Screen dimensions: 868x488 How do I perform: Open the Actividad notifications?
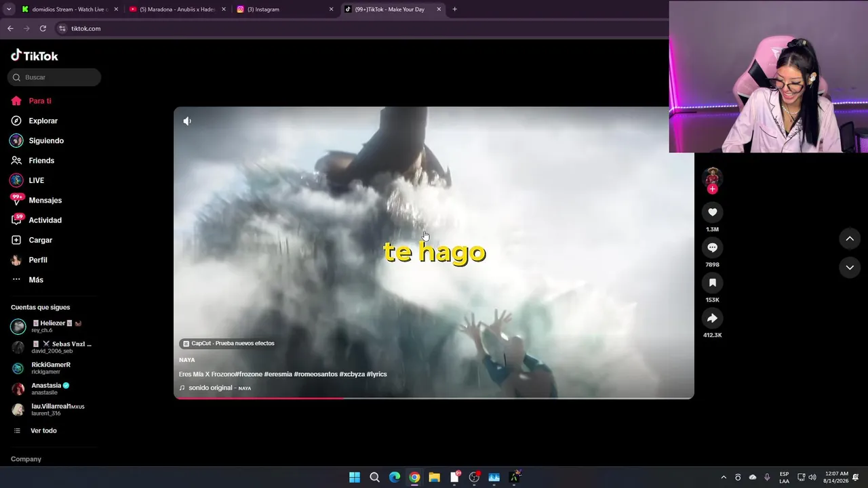pos(45,220)
